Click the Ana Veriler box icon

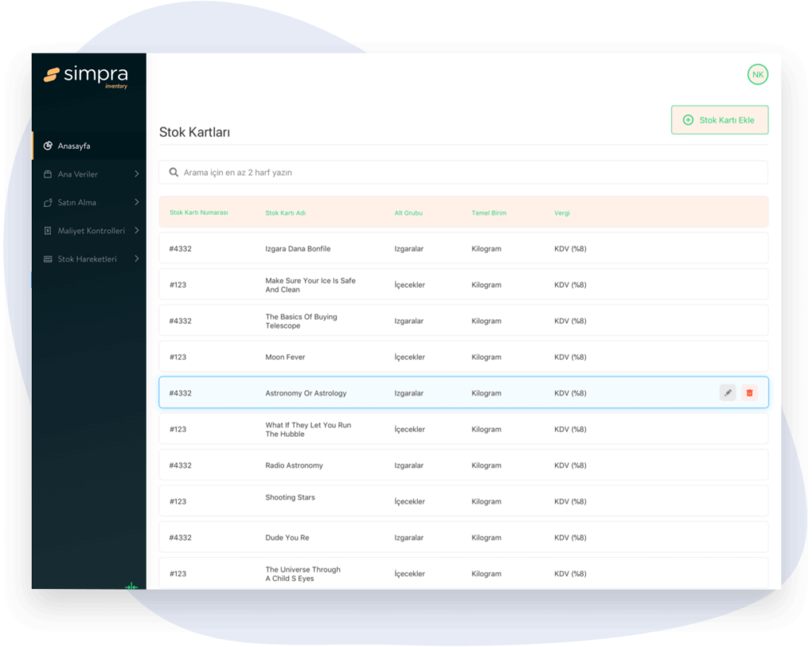(x=48, y=174)
